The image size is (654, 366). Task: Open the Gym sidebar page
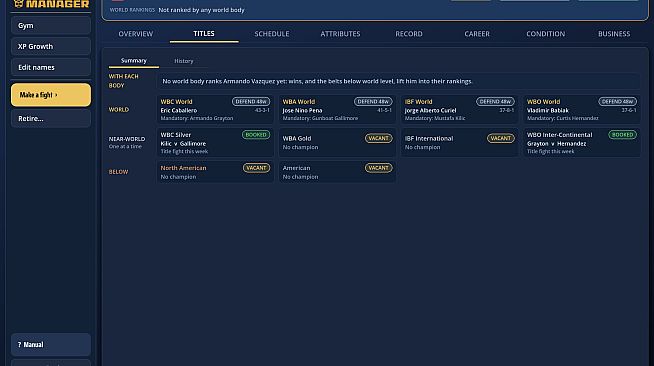(51, 25)
